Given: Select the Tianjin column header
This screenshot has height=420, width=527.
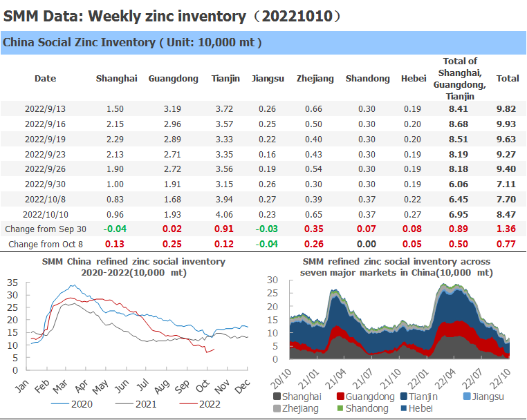Looking at the screenshot, I should (x=225, y=79).
